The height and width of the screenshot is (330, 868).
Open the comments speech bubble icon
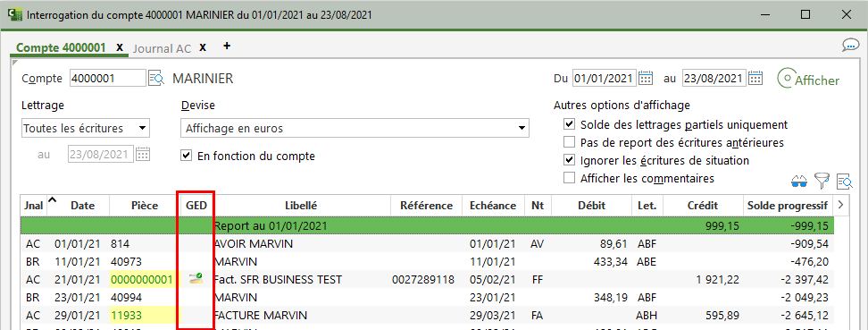click(850, 46)
